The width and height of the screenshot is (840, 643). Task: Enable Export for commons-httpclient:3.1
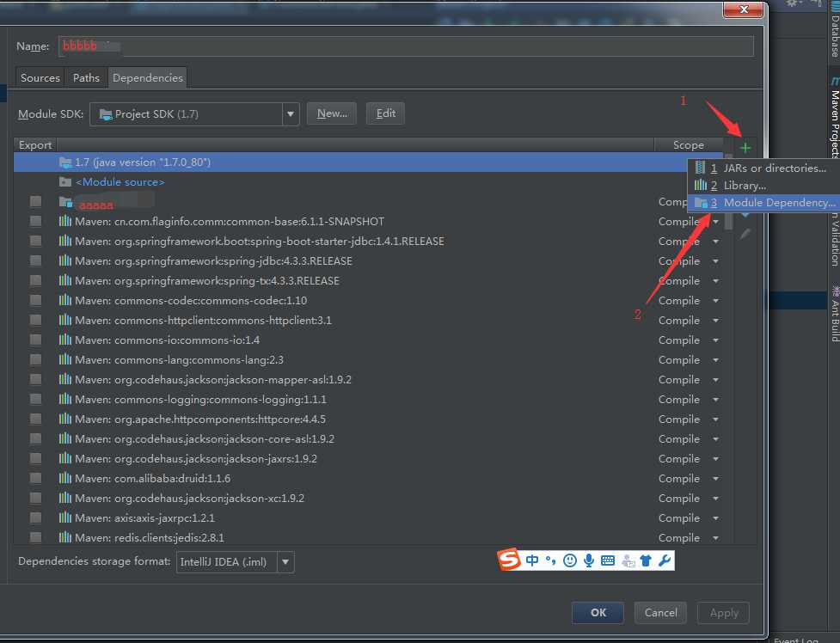click(36, 321)
